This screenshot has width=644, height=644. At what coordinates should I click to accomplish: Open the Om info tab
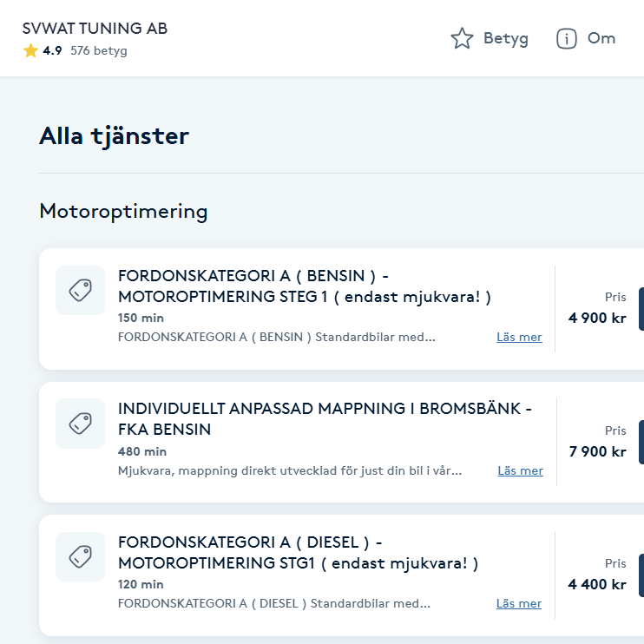click(x=586, y=38)
